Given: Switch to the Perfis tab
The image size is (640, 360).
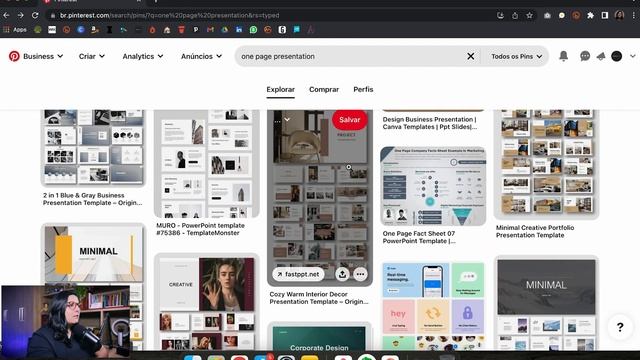Looking at the screenshot, I should click(x=363, y=89).
